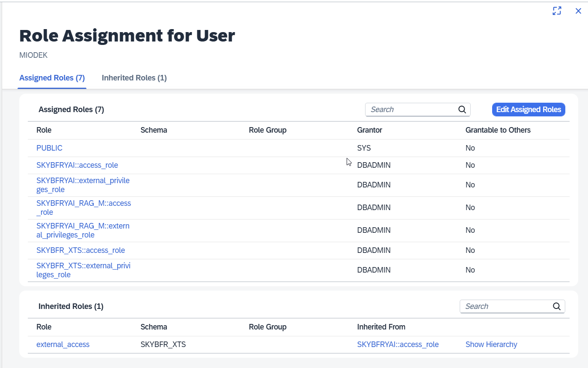
Task: Click Edit Assigned Roles button
Action: (529, 110)
